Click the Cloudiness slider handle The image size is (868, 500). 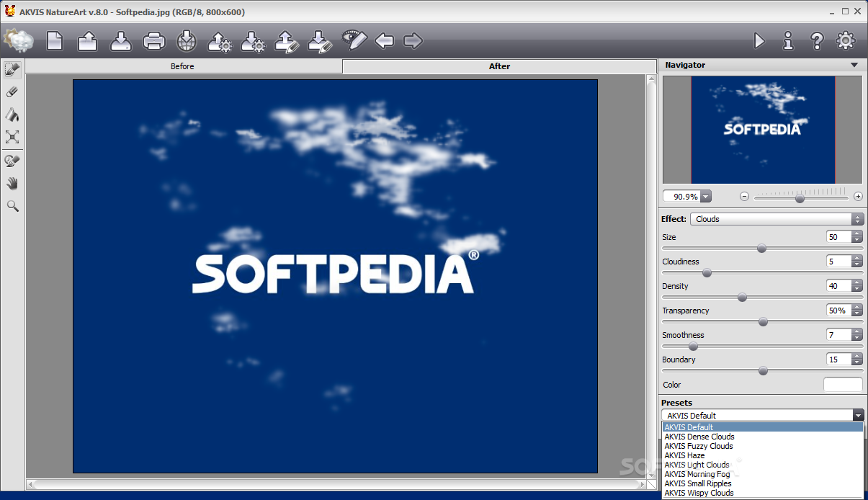(707, 273)
